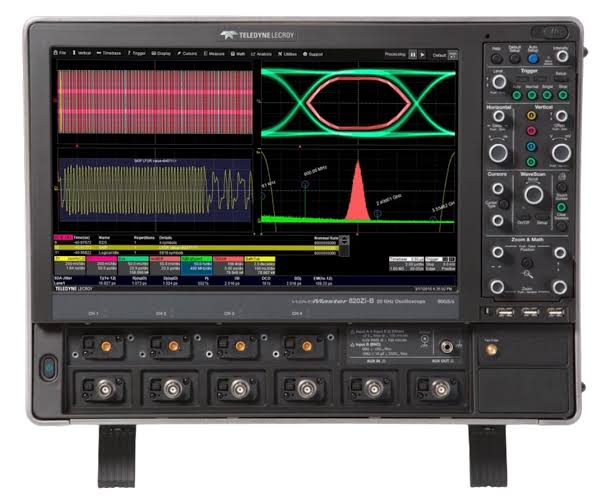Select the eye diagram grid
The height and width of the screenshot is (502, 611).
(x=358, y=103)
